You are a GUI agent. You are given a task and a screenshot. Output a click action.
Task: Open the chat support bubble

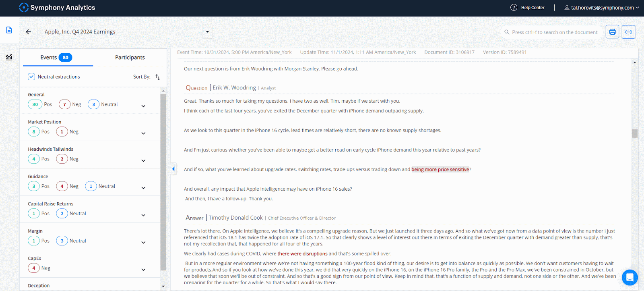[x=630, y=277]
